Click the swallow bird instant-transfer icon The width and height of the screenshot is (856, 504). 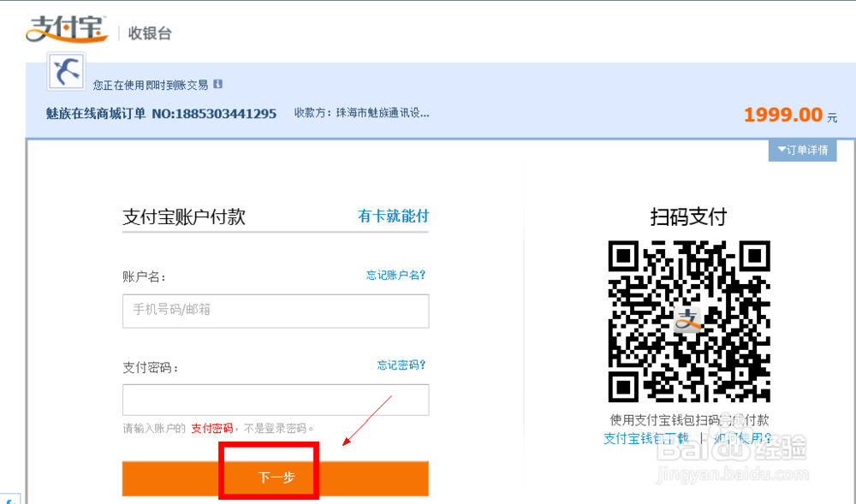click(65, 72)
